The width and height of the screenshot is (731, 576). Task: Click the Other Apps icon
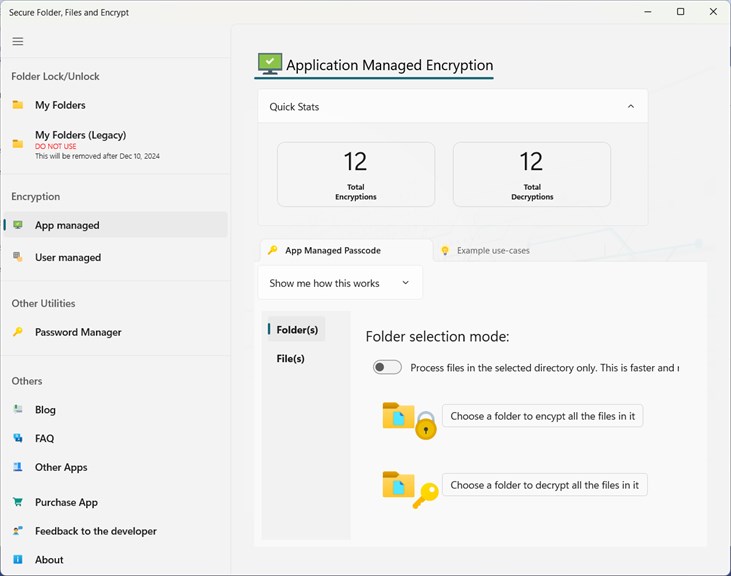click(18, 467)
